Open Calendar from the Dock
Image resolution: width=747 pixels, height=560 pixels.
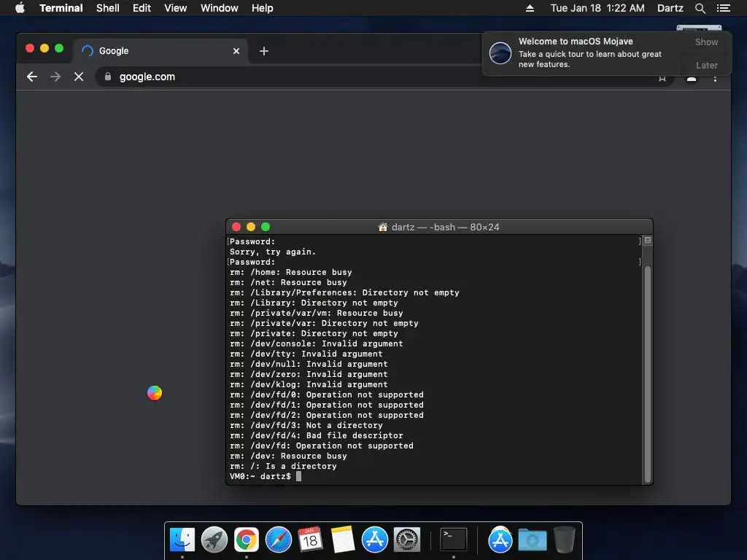tap(310, 540)
